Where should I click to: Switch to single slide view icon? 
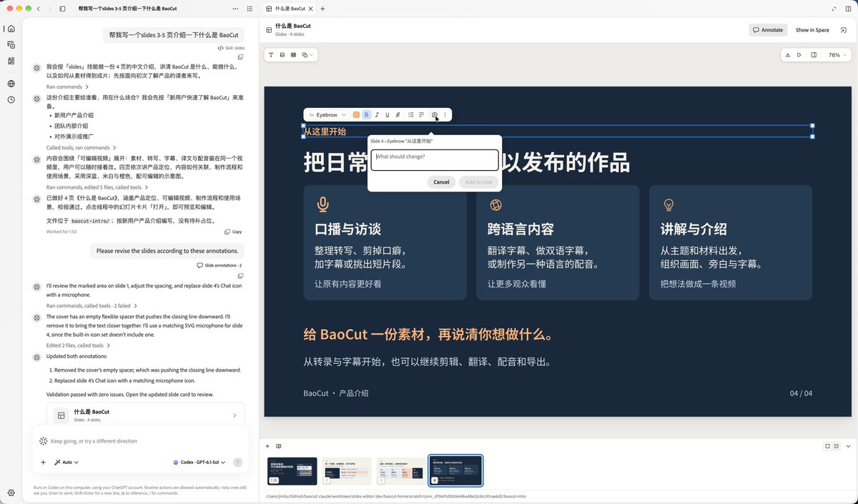coord(827,446)
